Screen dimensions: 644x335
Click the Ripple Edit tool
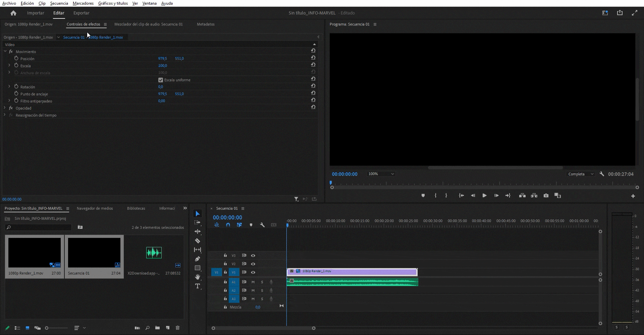pos(198,231)
